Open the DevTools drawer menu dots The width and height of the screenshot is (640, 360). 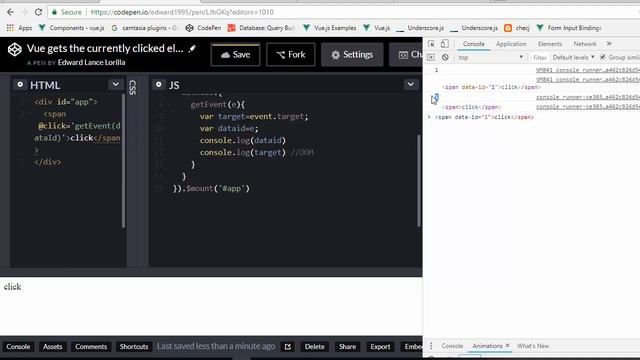coord(431,346)
